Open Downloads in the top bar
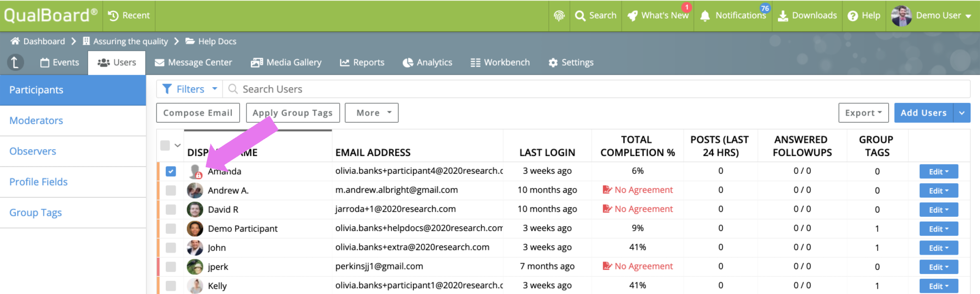Image resolution: width=980 pixels, height=294 pixels. click(807, 16)
